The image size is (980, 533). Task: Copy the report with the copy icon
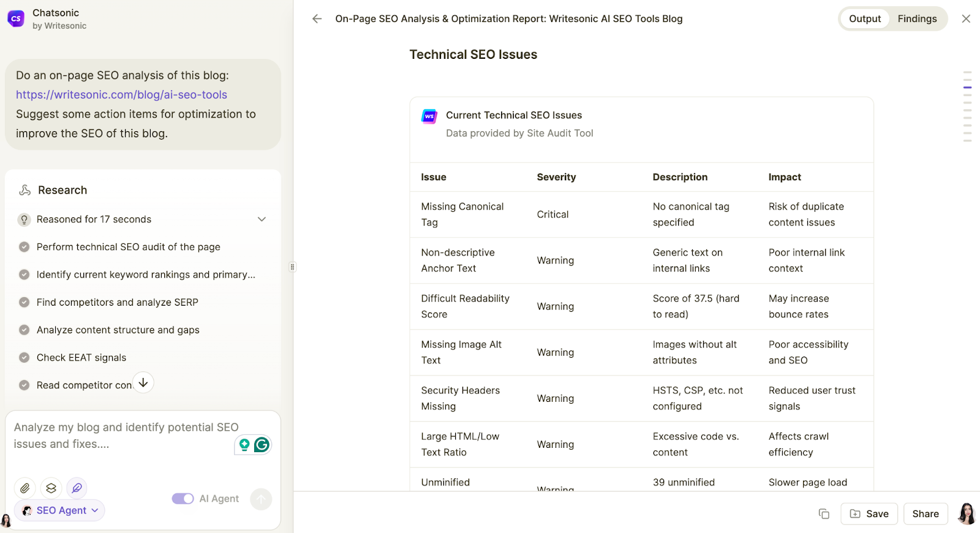(824, 514)
